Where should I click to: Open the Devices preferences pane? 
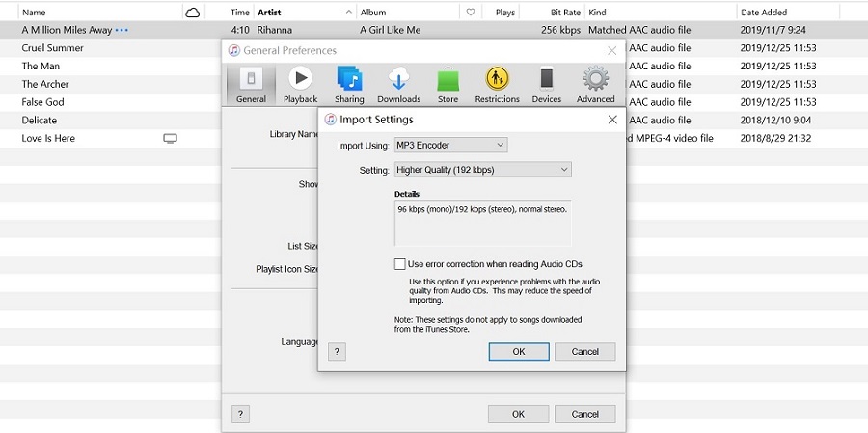pyautogui.click(x=546, y=84)
